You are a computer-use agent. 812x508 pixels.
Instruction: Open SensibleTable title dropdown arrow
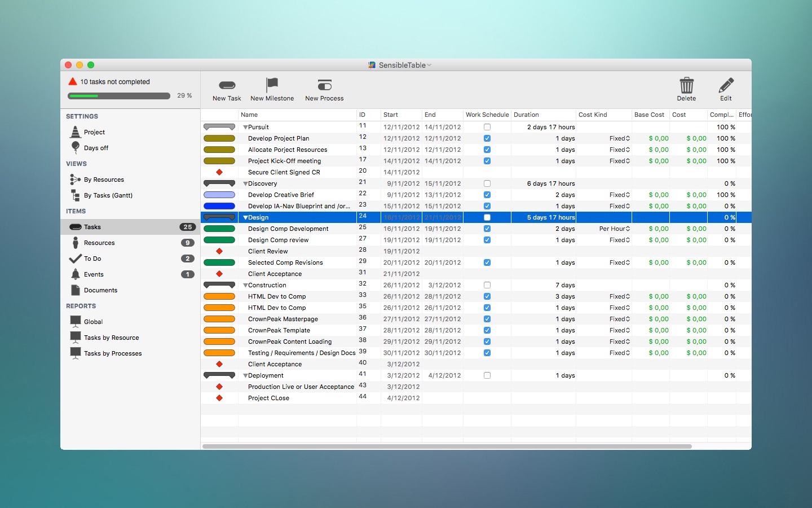point(429,65)
